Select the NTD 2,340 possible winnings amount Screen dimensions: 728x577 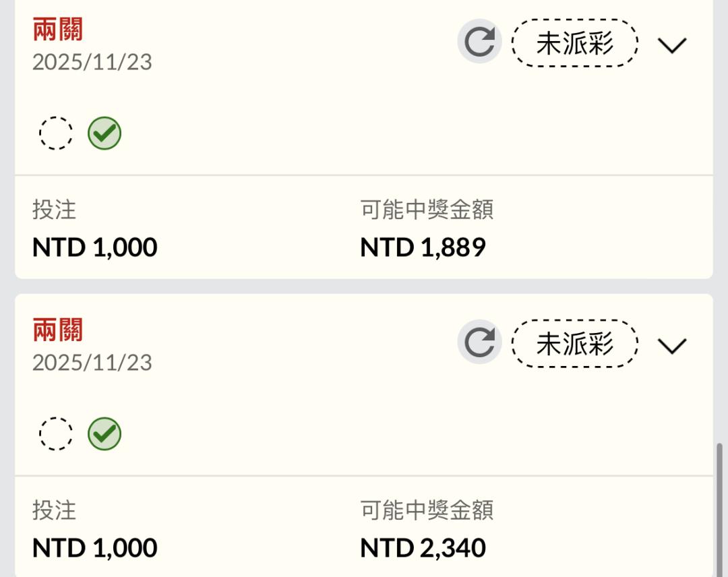(x=423, y=548)
